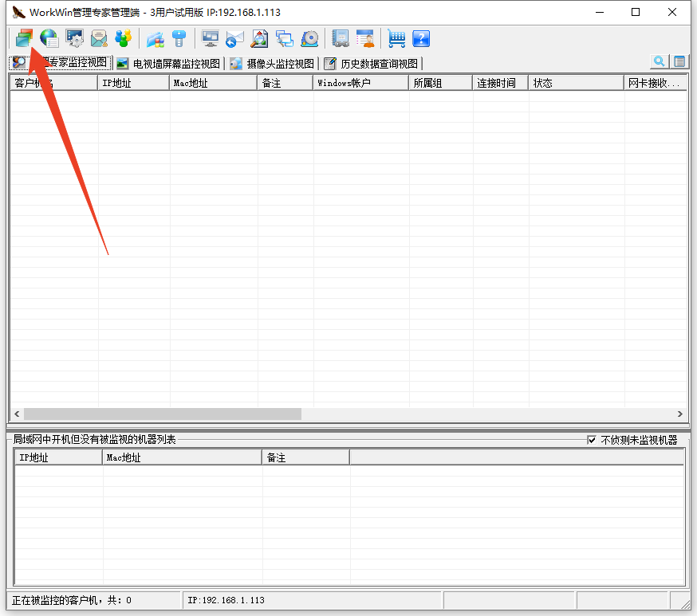Click the list view button beside search
The height and width of the screenshot is (616, 697).
[x=679, y=62]
